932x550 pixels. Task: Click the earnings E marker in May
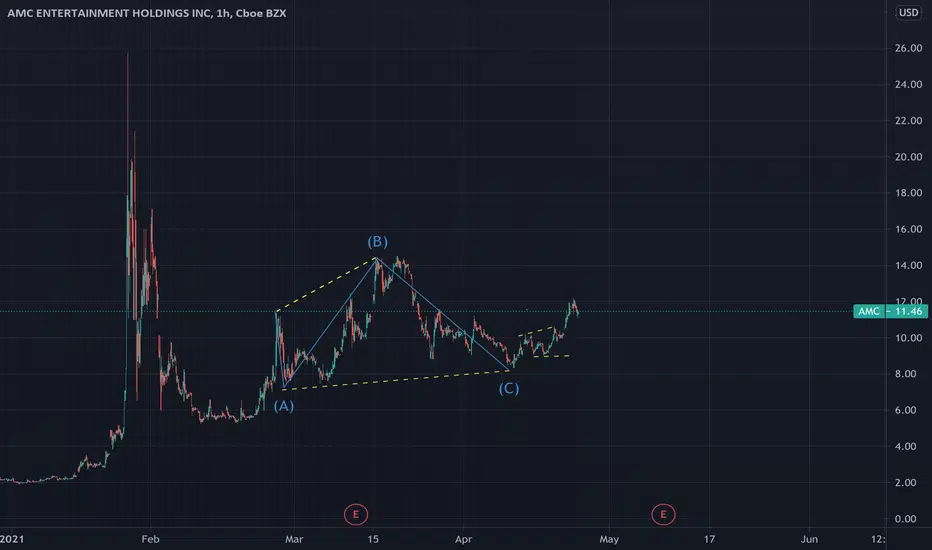[x=663, y=514]
